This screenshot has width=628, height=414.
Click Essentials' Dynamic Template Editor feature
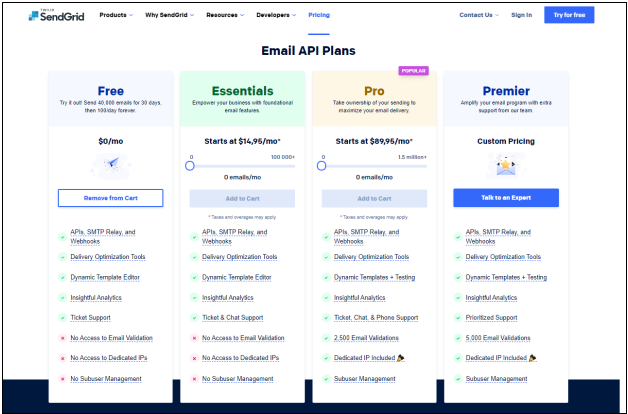[x=237, y=277]
